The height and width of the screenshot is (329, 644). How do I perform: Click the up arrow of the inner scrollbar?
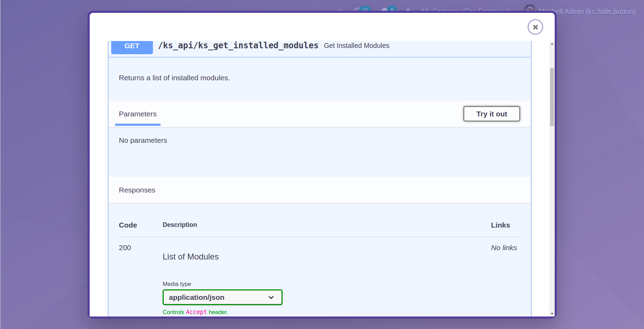[552, 44]
